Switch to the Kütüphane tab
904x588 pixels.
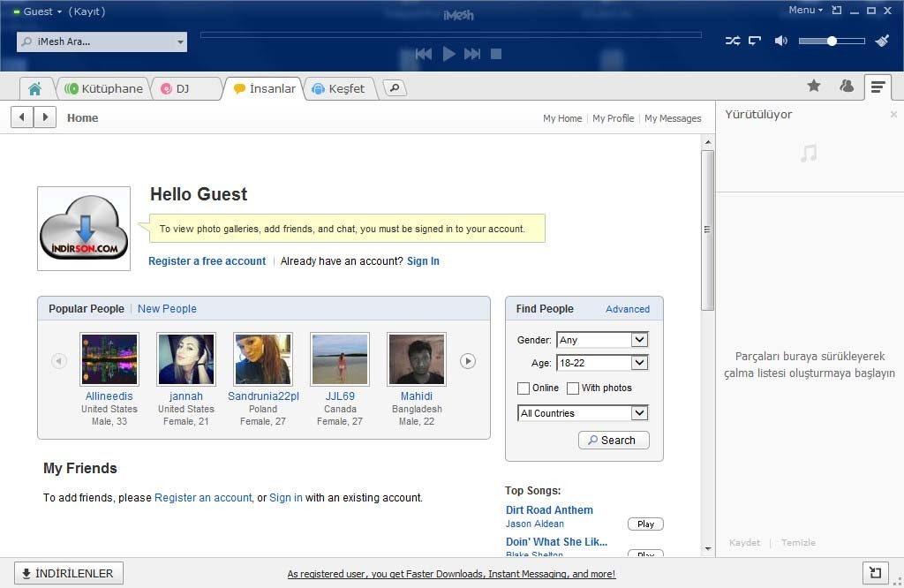point(104,89)
